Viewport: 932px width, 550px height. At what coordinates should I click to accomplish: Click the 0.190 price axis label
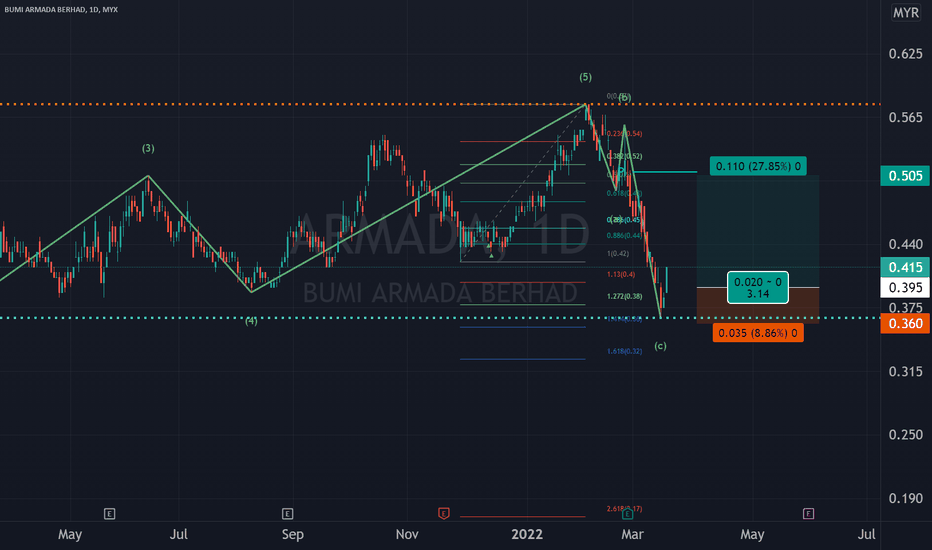click(x=905, y=498)
